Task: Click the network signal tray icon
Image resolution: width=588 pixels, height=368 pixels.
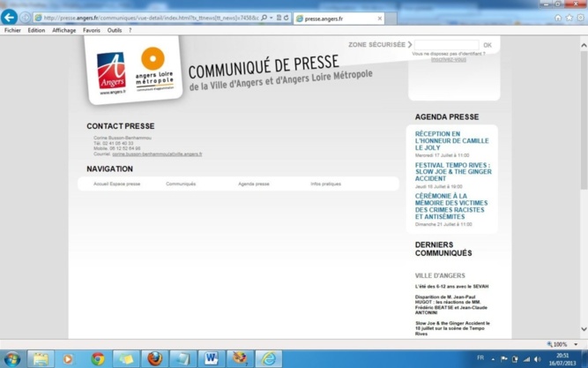Action: pos(526,359)
